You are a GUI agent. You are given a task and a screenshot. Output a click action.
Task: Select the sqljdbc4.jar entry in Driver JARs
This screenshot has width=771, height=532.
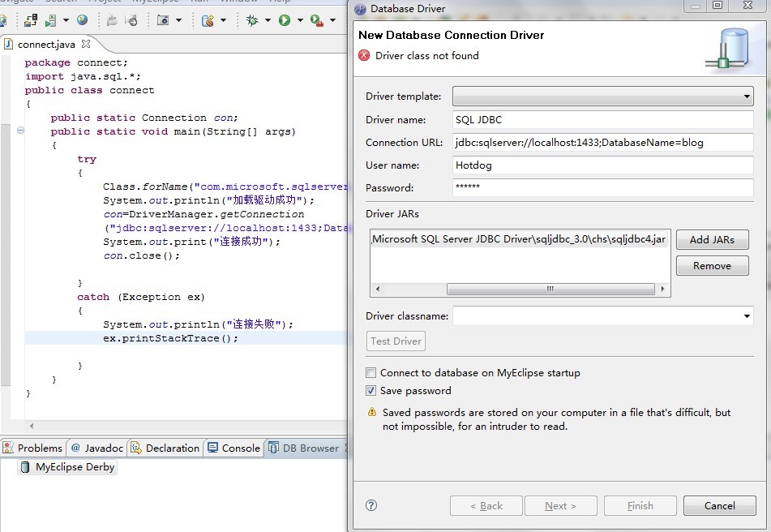coord(519,239)
